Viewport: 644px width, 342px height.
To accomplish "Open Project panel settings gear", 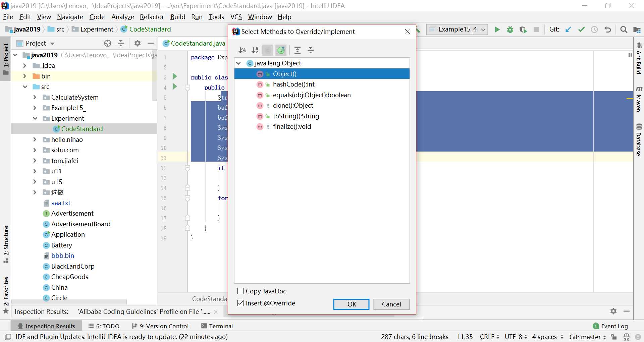I will (x=138, y=43).
